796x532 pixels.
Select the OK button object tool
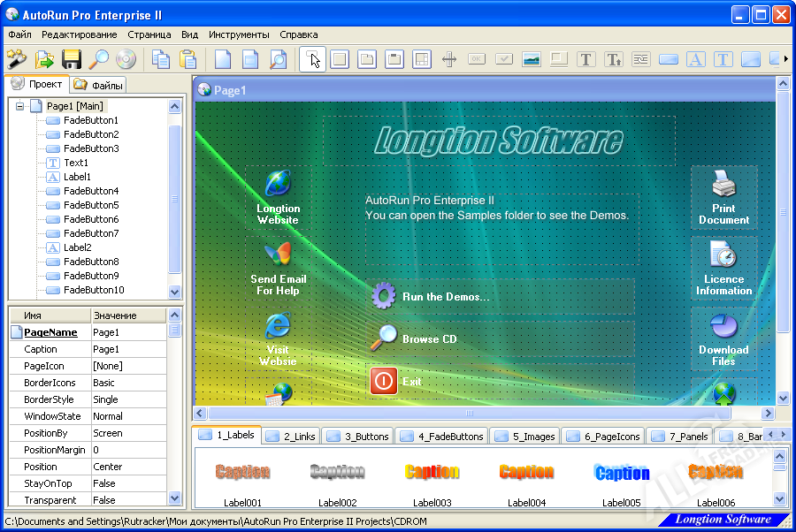click(x=477, y=59)
